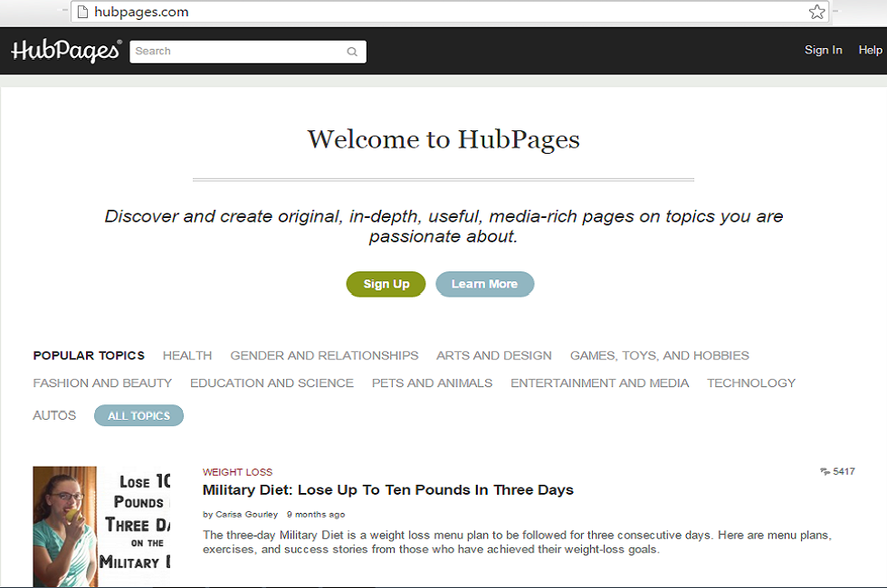Click the HubPages logo
This screenshot has width=887, height=588.
tap(66, 51)
